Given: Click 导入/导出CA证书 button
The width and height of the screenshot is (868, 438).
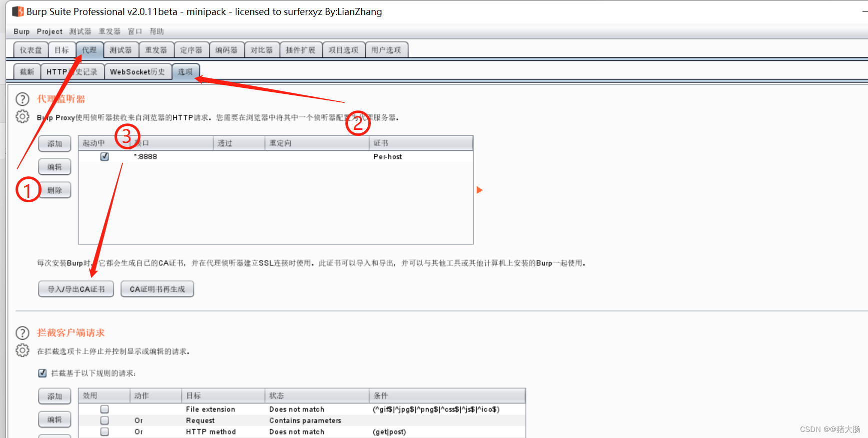Looking at the screenshot, I should click(76, 289).
